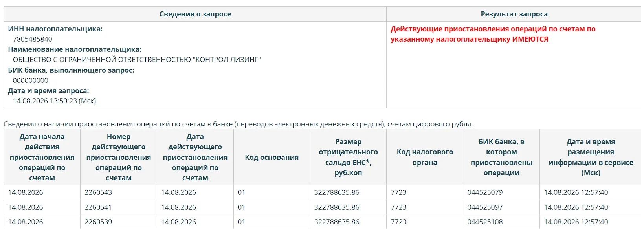Select the request BIK value 000000000
This screenshot has width=644, height=229.
[30, 81]
